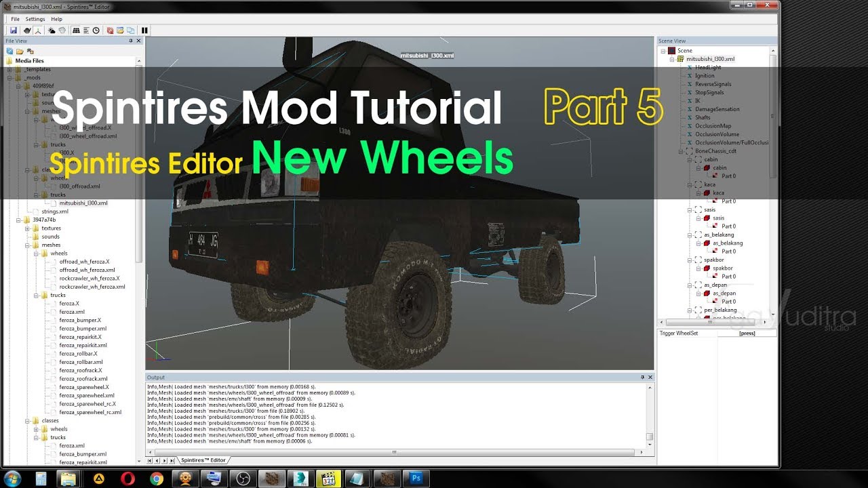Open Photoshop from the taskbar

pos(416,479)
